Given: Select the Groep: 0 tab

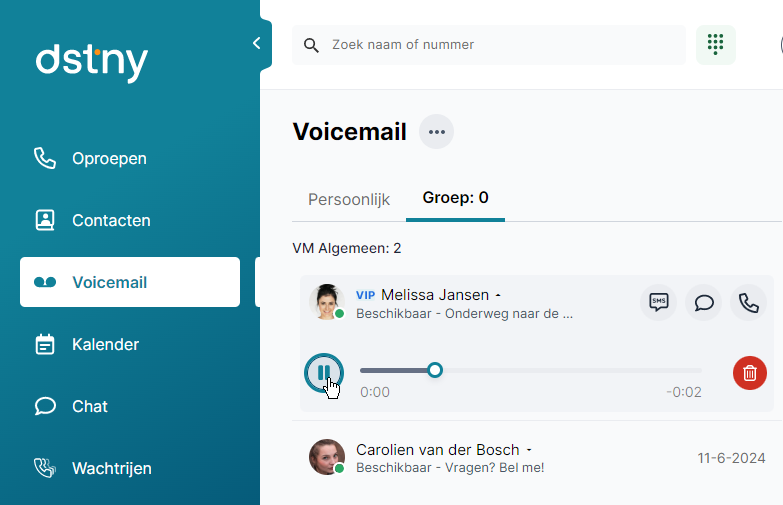Looking at the screenshot, I should pyautogui.click(x=455, y=198).
